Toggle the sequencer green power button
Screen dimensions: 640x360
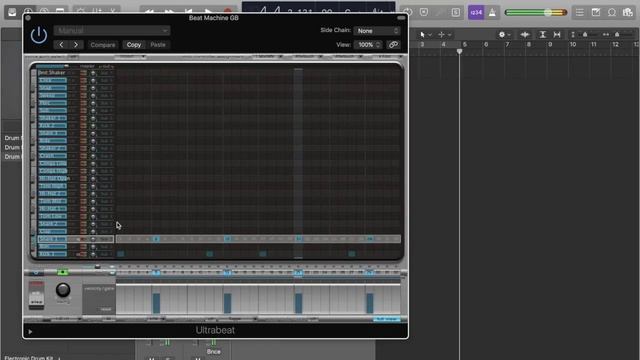pyautogui.click(x=62, y=272)
